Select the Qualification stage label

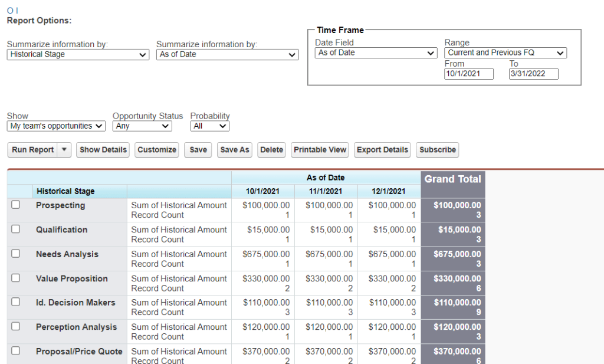(61, 230)
